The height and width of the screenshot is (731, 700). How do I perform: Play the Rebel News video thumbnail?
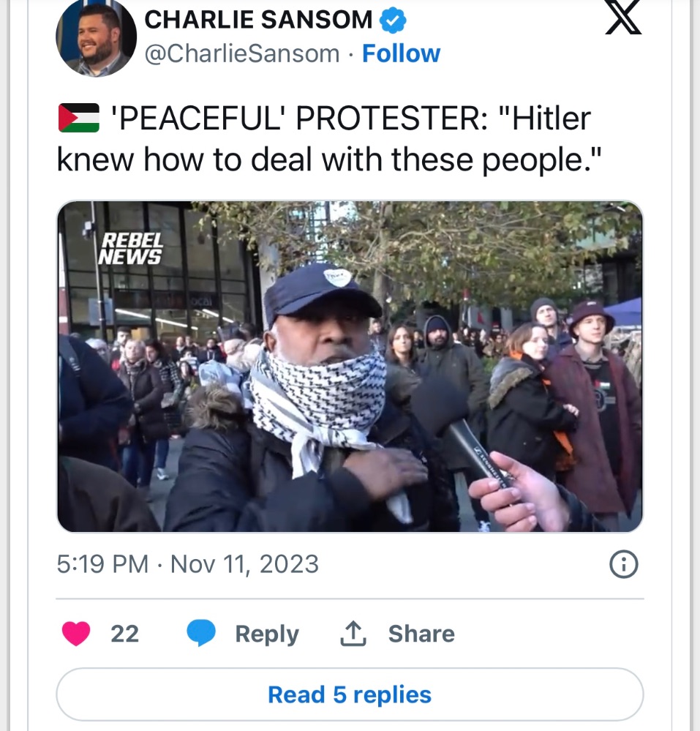point(350,367)
